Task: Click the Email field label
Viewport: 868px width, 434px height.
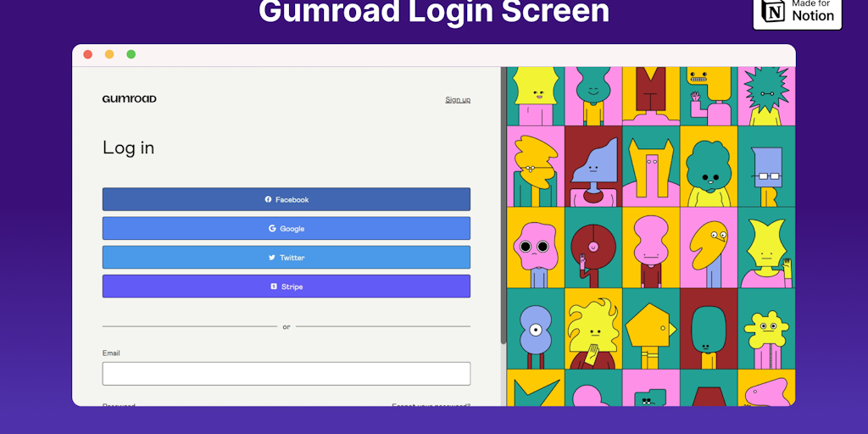Action: pos(111,353)
